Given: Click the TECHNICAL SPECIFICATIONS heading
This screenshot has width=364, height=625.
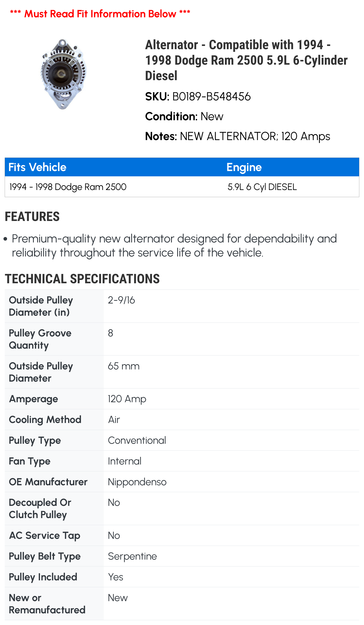Looking at the screenshot, I should point(82,279).
